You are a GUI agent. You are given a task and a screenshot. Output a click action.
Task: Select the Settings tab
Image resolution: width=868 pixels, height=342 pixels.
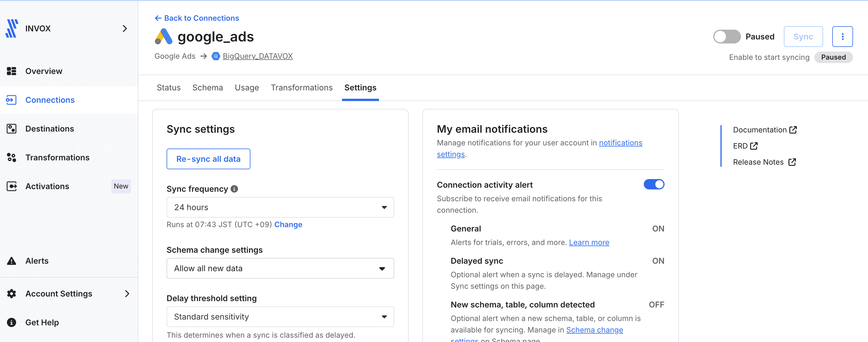click(x=360, y=88)
